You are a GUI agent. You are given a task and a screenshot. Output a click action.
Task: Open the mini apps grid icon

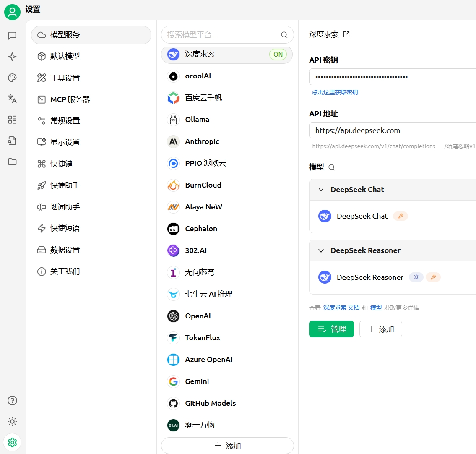point(12,120)
